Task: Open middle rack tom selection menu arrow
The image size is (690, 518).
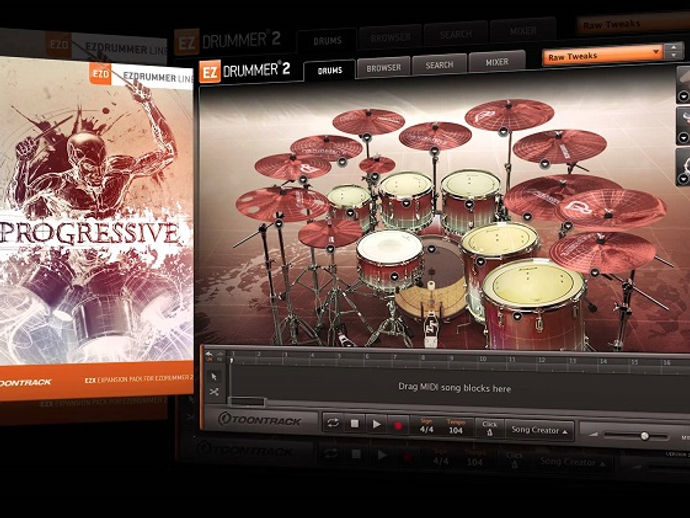Action: [x=406, y=203]
